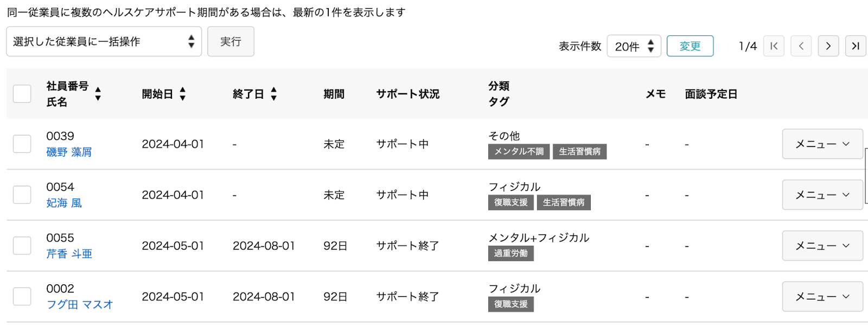The height and width of the screenshot is (325, 868).
Task: Expand the メニュー dropdown for 磯野 藻屑
Action: (x=822, y=144)
